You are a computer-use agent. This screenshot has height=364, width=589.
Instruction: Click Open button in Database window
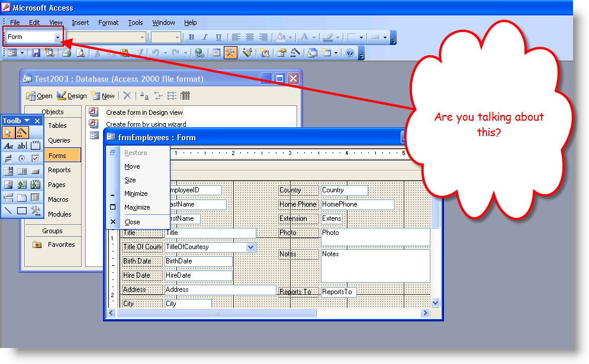tap(39, 96)
